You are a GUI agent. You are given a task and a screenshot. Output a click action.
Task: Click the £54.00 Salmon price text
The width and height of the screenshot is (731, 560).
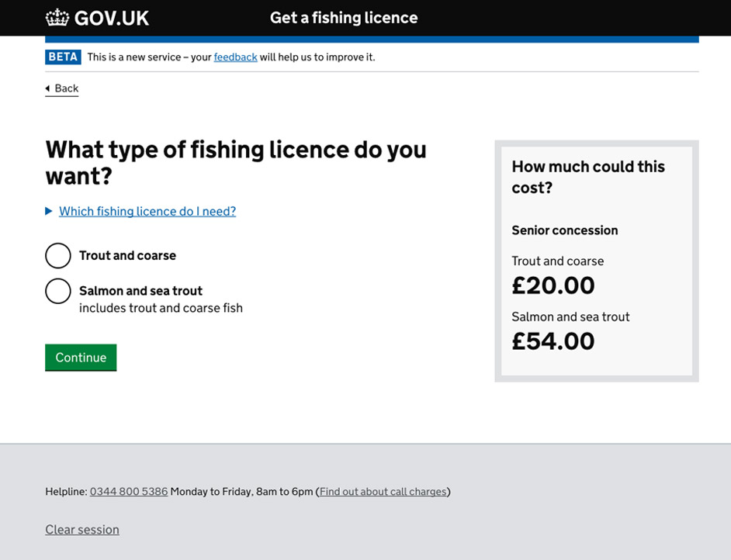pos(555,340)
